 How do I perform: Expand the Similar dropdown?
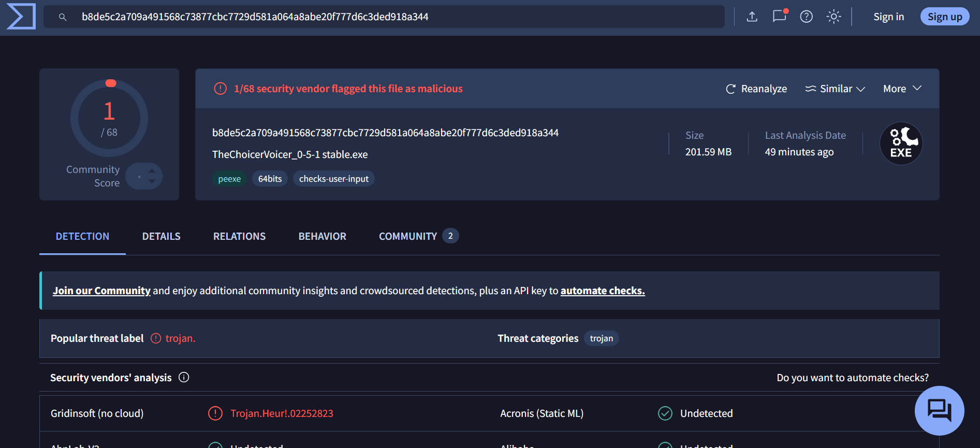point(835,89)
